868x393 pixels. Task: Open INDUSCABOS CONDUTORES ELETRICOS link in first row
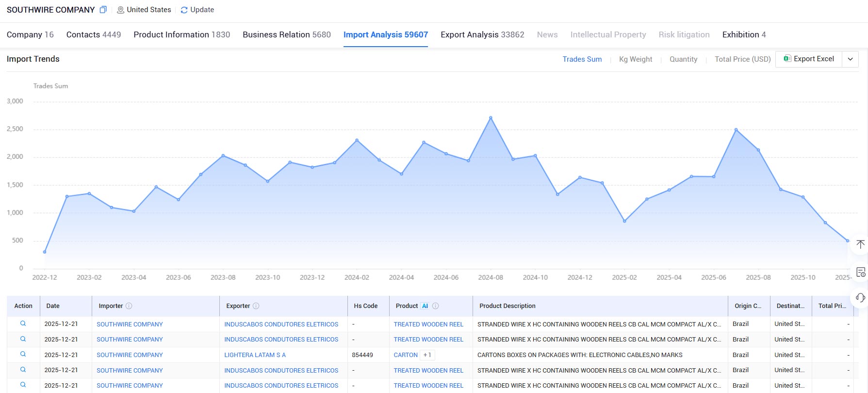coord(281,324)
